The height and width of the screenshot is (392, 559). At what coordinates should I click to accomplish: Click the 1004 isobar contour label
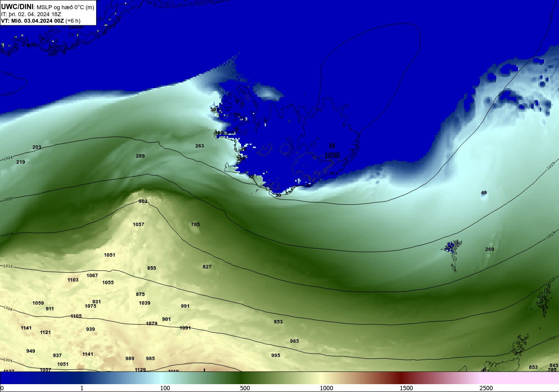tap(7, 361)
